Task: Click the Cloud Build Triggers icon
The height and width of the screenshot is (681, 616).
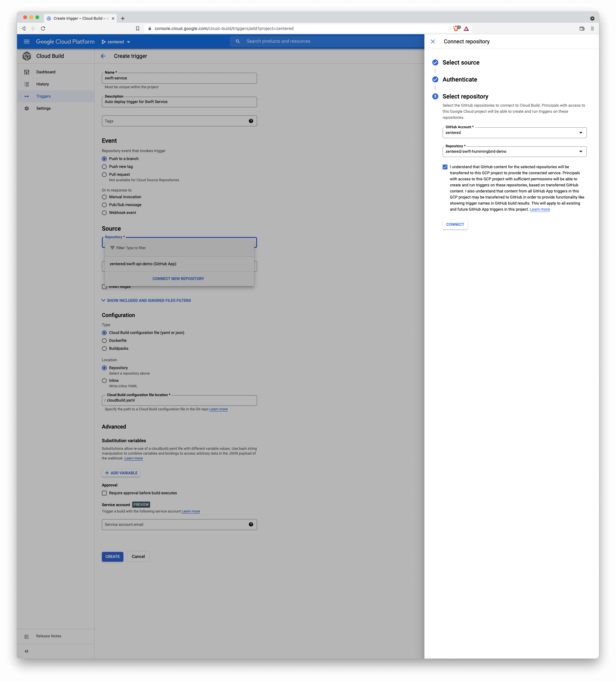Action: coord(27,96)
